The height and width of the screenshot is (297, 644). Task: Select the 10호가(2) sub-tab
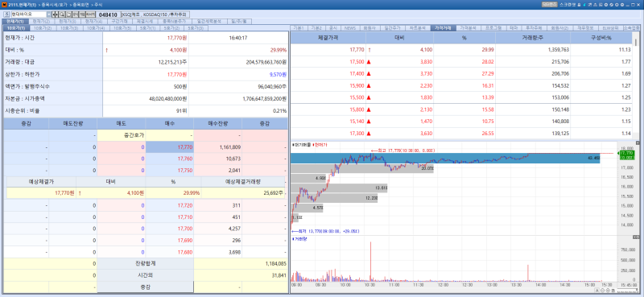[43, 28]
